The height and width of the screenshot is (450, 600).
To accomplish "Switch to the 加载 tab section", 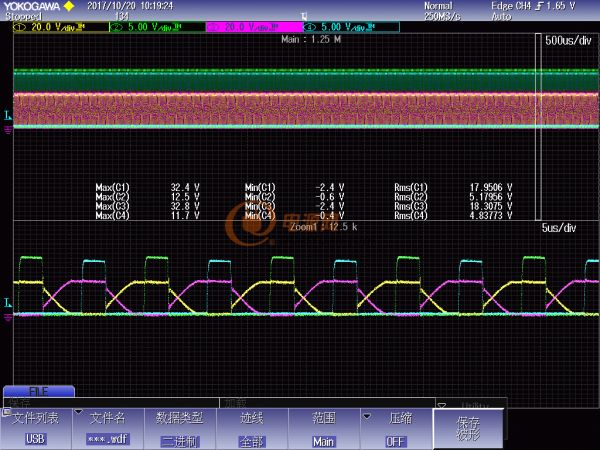I will (327, 403).
